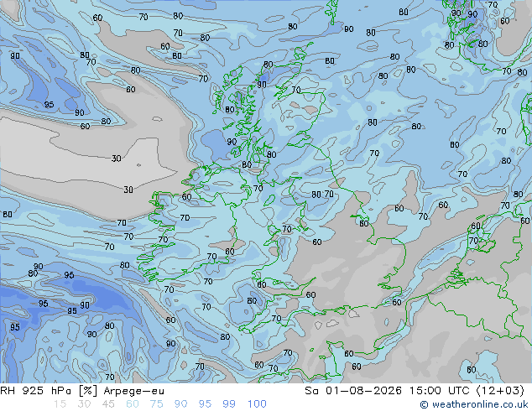Click the legend value '99'
532x411 pixels.
pyautogui.click(x=229, y=404)
